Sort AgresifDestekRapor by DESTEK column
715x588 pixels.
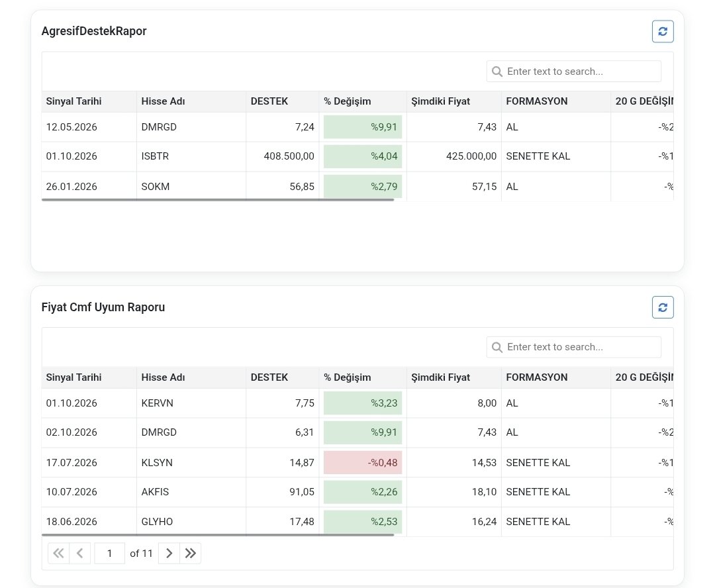[x=282, y=101]
